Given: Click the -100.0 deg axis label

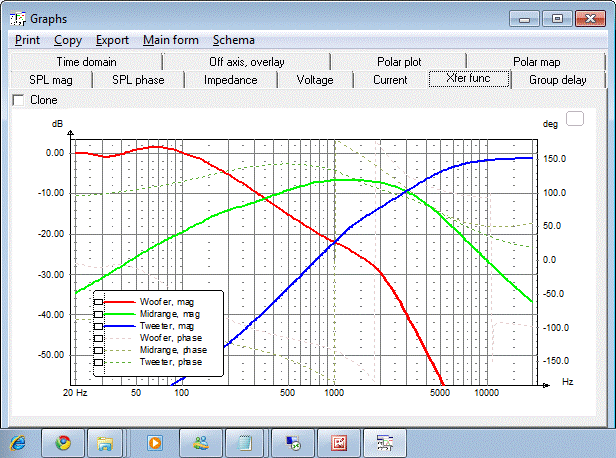Looking at the screenshot, I should 556,328.
